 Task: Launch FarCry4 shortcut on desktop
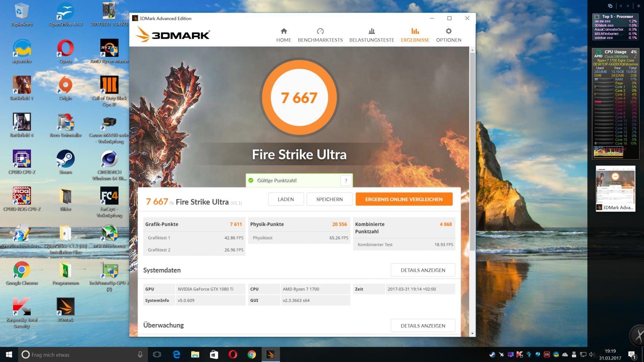click(109, 202)
